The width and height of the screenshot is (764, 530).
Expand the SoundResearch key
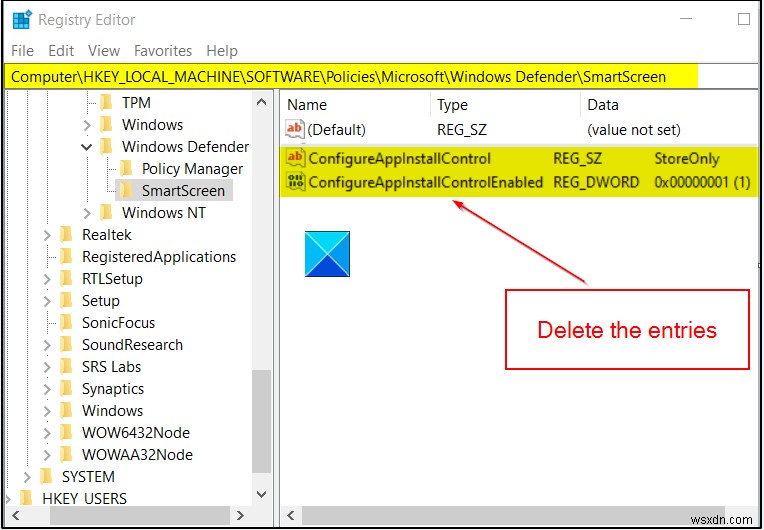click(x=47, y=345)
